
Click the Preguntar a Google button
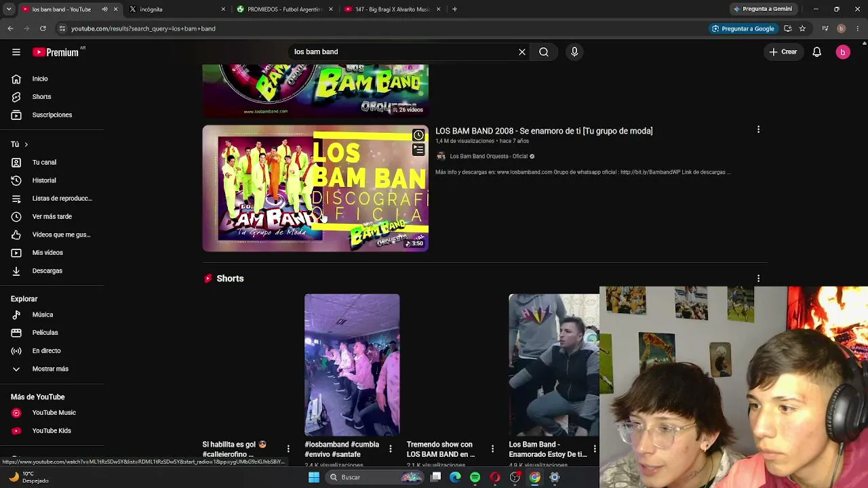(743, 28)
